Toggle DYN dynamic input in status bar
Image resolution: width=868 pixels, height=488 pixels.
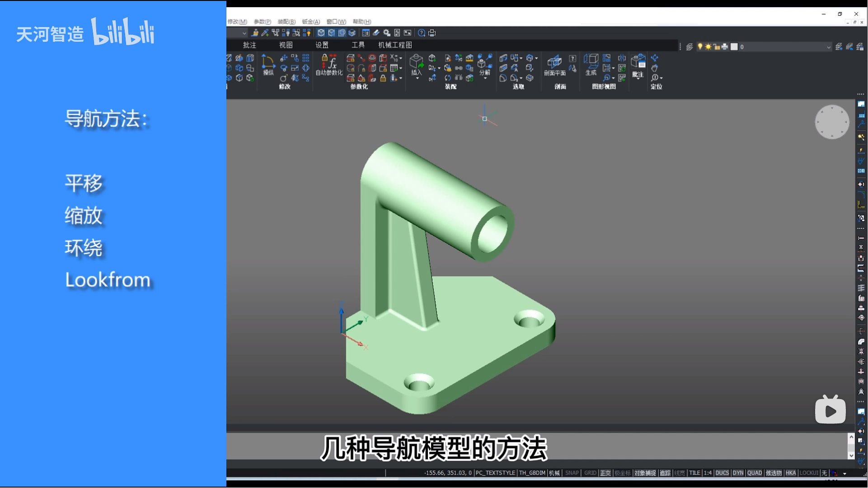pyautogui.click(x=738, y=473)
